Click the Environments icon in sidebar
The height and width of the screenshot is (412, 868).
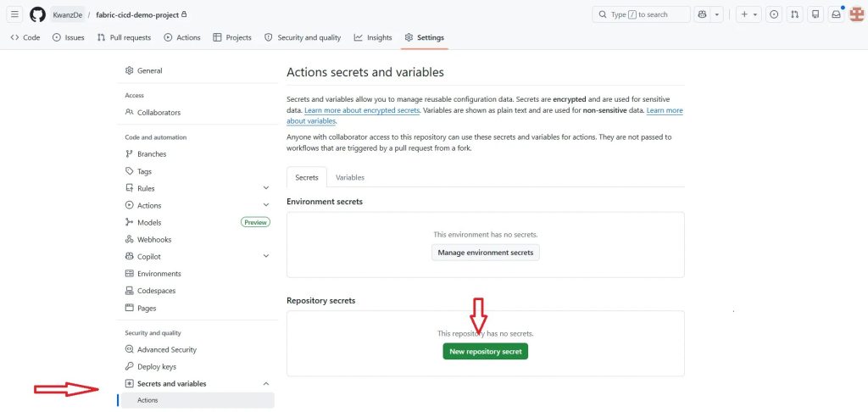tap(130, 274)
